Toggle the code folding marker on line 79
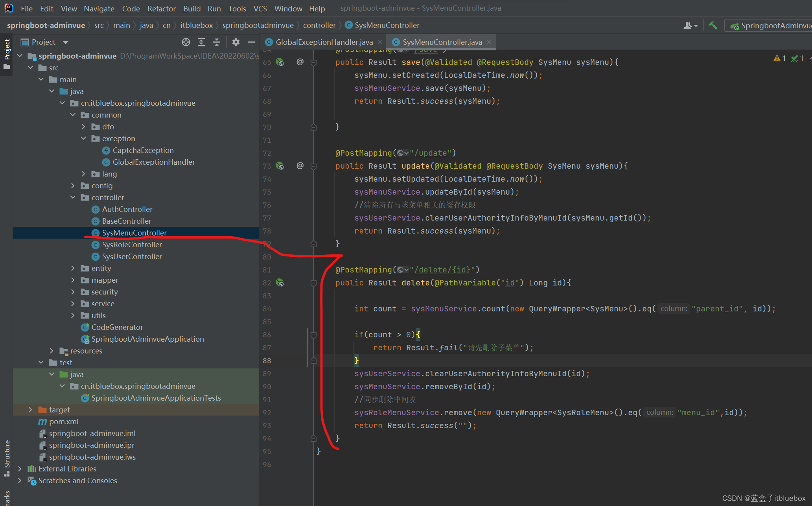Image resolution: width=812 pixels, height=506 pixels. (313, 243)
